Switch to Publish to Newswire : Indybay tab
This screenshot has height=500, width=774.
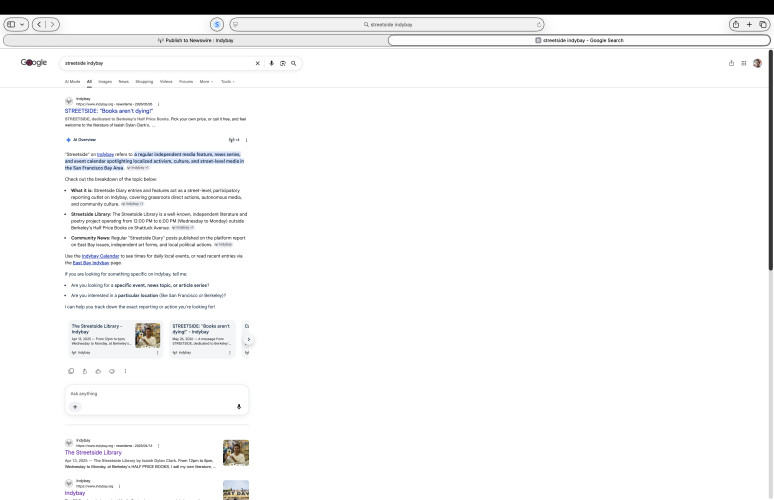pos(195,40)
